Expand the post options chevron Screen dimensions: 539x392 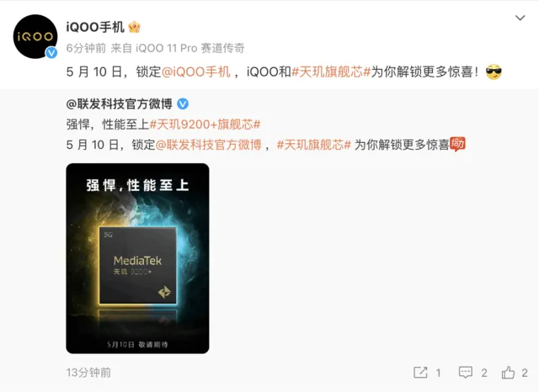pos(520,18)
